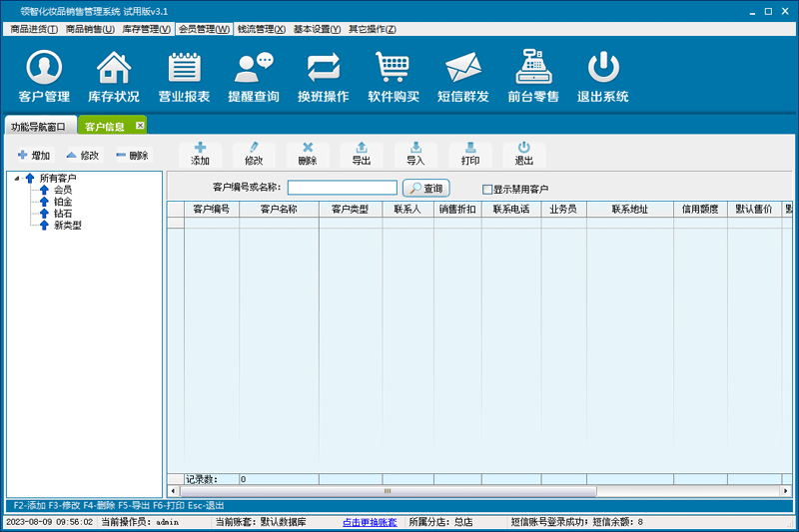This screenshot has height=532, width=799.
Task: Click 退出系统 power icon
Action: pyautogui.click(x=603, y=76)
